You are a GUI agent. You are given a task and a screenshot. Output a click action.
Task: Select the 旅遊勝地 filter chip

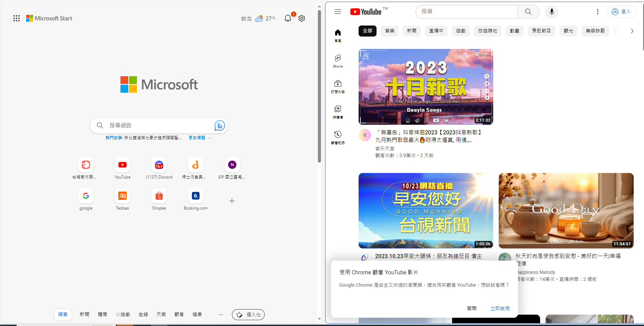coord(488,31)
